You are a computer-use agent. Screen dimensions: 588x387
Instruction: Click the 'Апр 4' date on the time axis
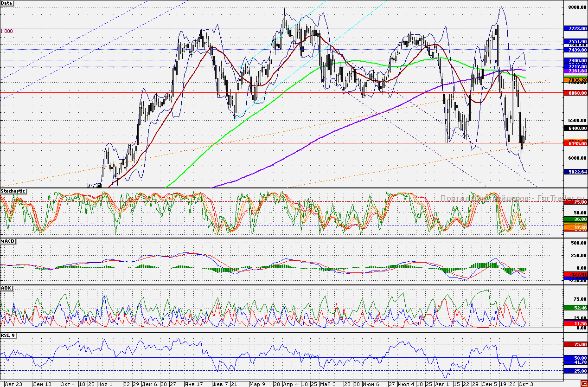[290, 384]
